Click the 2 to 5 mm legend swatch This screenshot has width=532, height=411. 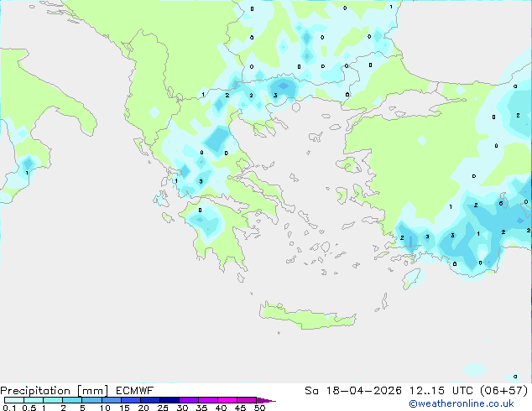72,400
